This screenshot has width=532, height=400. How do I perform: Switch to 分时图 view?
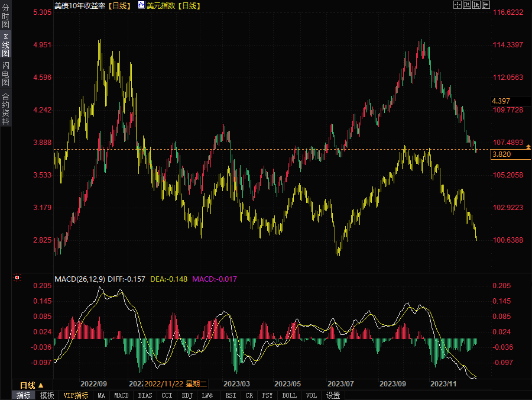coord(5,17)
